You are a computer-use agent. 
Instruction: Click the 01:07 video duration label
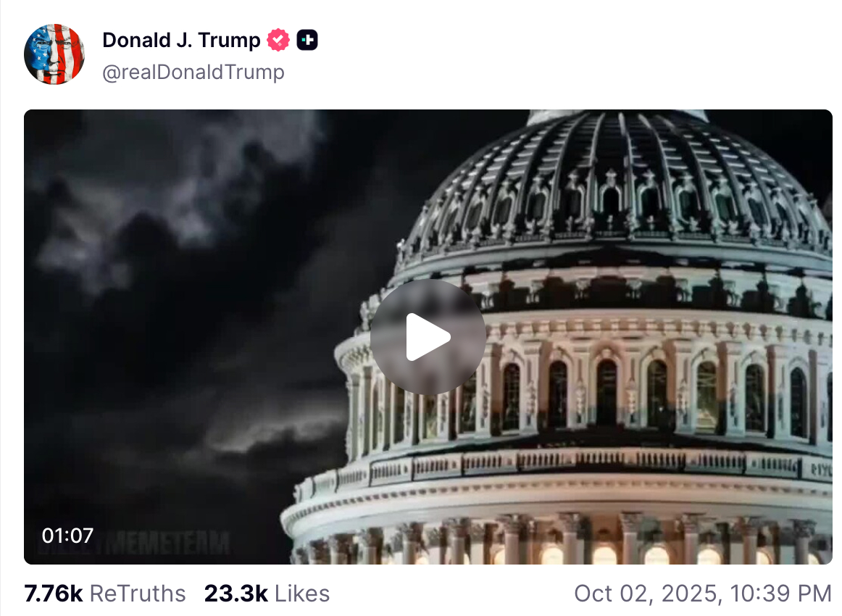67,536
